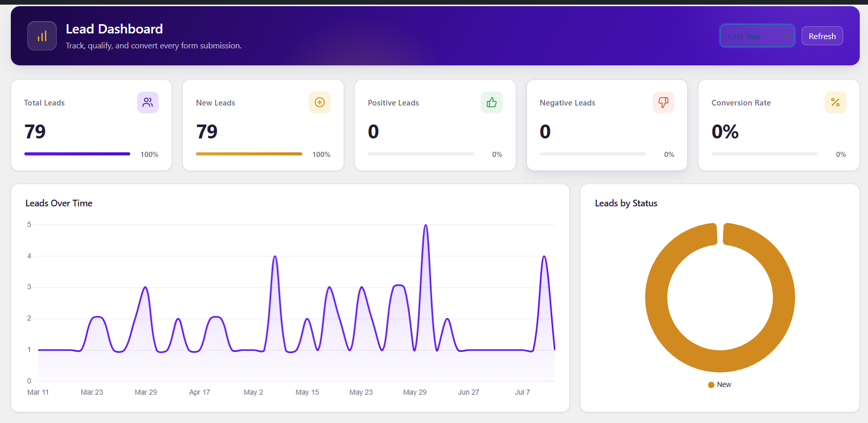This screenshot has width=868, height=423.
Task: Click the Positive Leads empty progress bar
Action: pos(421,154)
